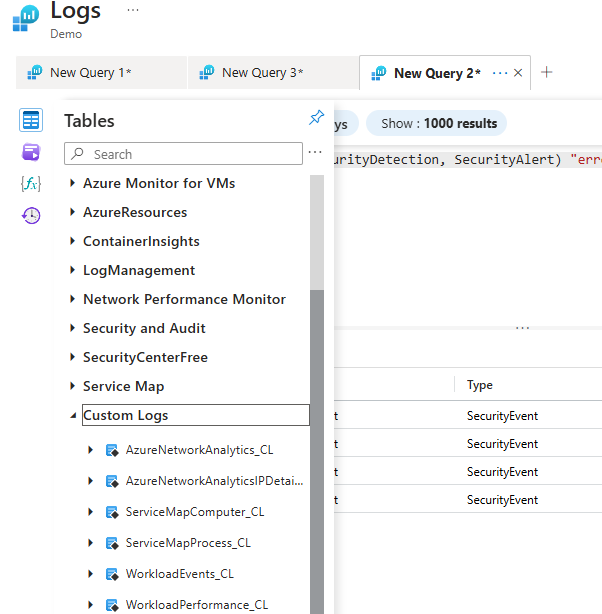This screenshot has height=614, width=602.
Task: Expand the ContainerInsights group
Action: click(72, 241)
